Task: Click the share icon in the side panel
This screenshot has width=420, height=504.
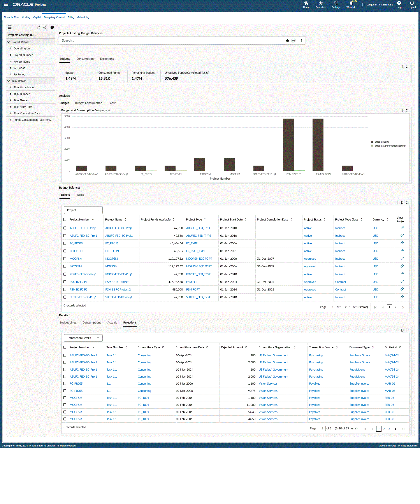Action: click(45, 27)
